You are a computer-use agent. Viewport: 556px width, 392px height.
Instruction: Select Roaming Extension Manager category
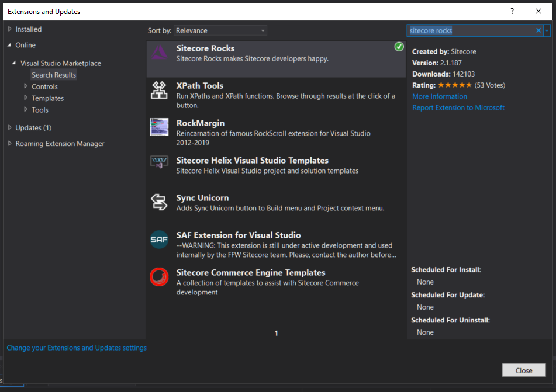60,144
